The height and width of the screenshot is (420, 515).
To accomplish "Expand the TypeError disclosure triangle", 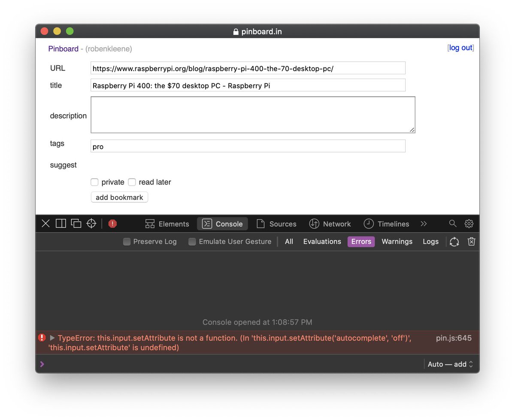I will pyautogui.click(x=52, y=338).
